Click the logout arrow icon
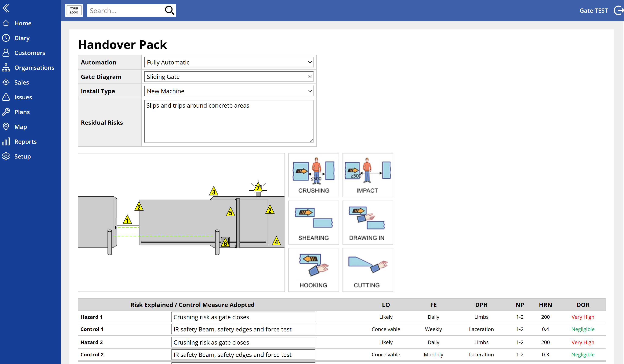This screenshot has height=364, width=624. [618, 10]
